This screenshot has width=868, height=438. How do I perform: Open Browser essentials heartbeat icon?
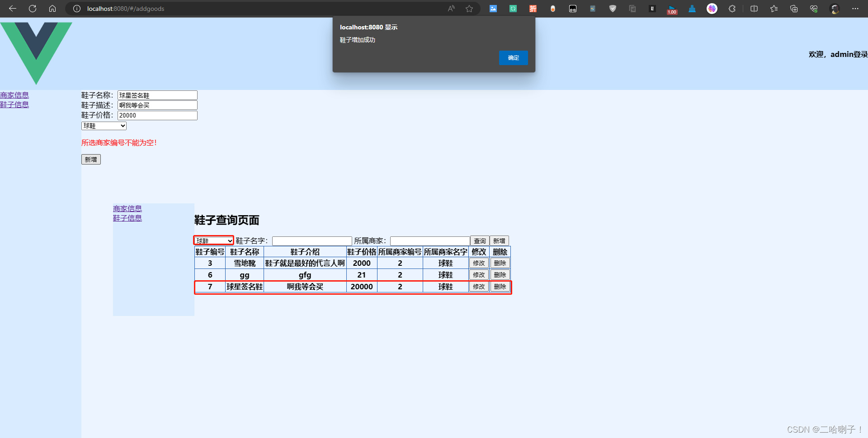click(x=814, y=9)
